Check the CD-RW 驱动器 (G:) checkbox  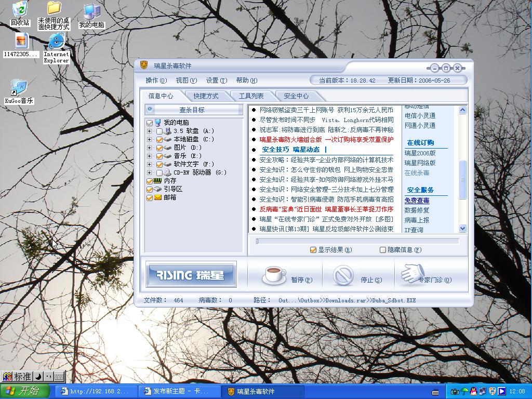159,172
